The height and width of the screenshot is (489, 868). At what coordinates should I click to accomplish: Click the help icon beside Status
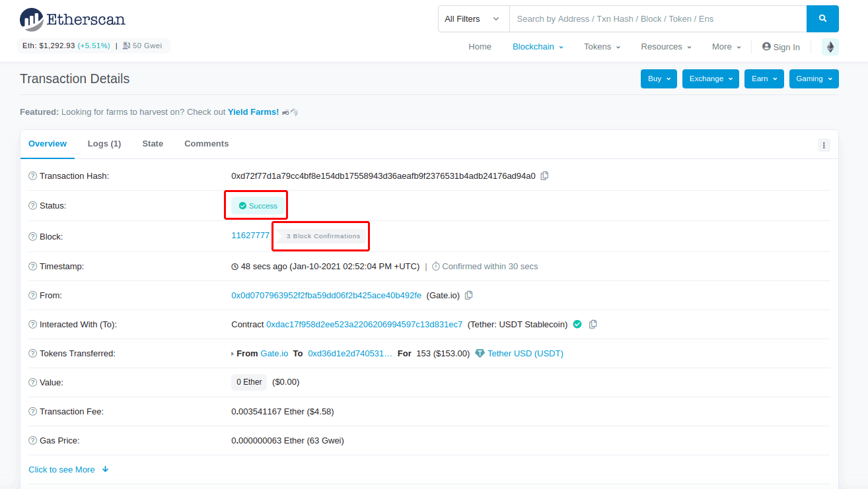[x=32, y=205]
